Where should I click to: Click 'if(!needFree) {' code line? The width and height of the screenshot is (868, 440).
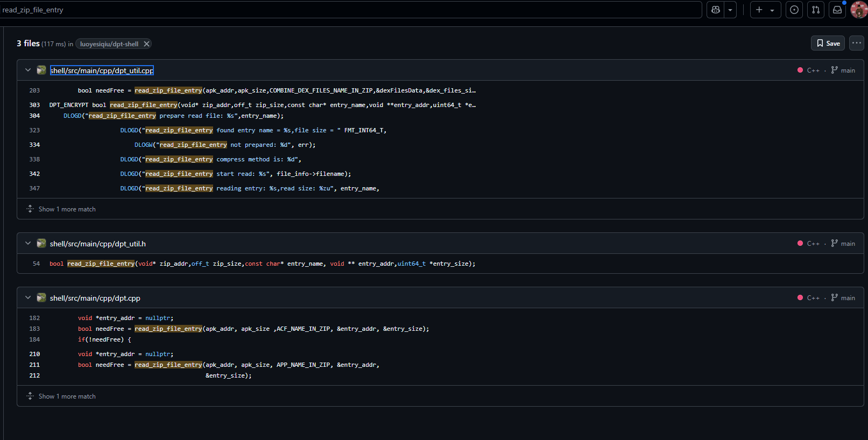(x=104, y=339)
